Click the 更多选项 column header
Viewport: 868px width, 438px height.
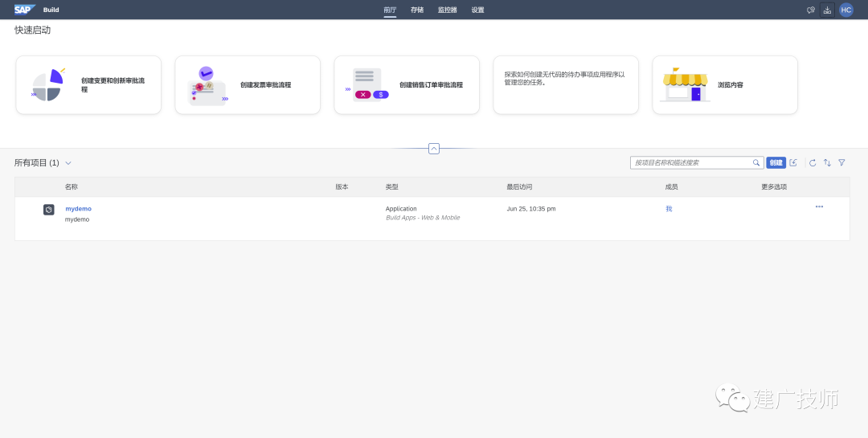pyautogui.click(x=774, y=187)
